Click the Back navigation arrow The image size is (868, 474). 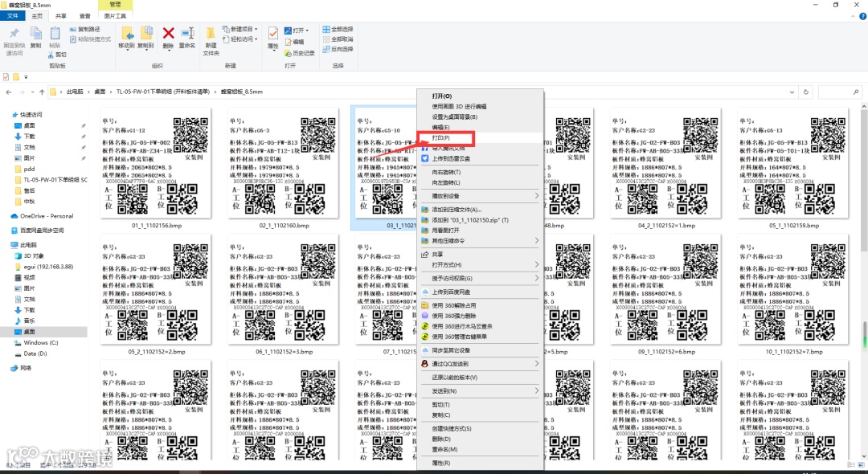click(9, 92)
